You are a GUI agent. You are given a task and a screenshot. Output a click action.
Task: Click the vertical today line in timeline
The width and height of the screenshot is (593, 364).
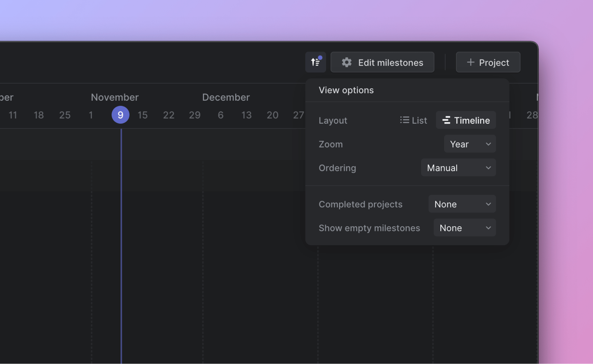[x=121, y=246]
